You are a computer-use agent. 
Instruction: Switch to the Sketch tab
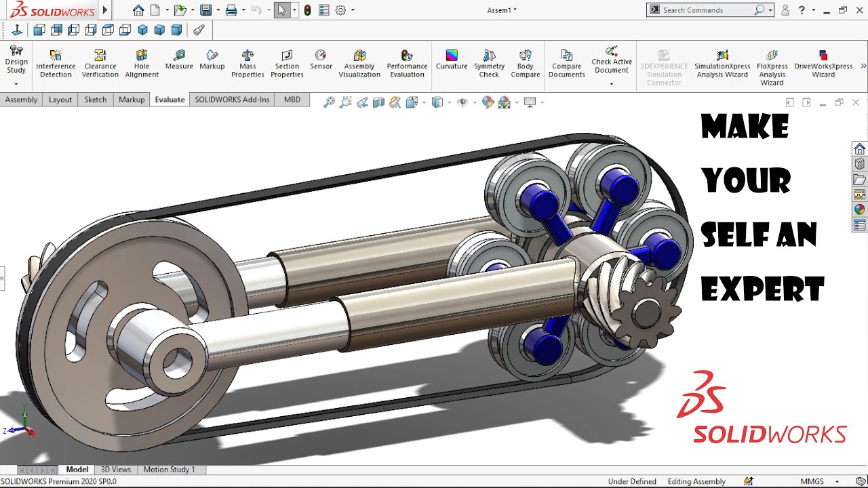(95, 100)
